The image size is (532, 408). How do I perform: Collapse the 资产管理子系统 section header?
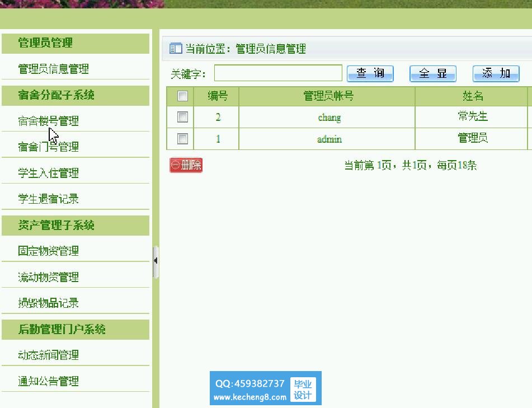pos(76,226)
